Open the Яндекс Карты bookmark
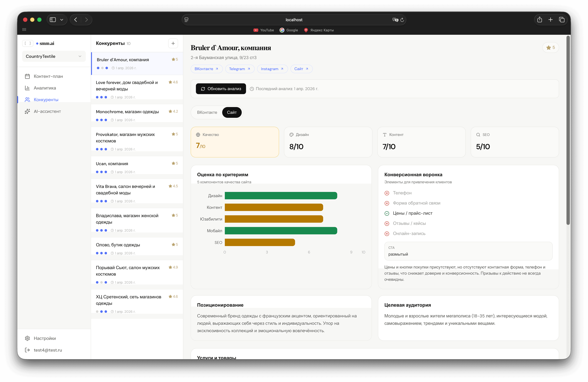The image size is (588, 382). click(x=319, y=30)
